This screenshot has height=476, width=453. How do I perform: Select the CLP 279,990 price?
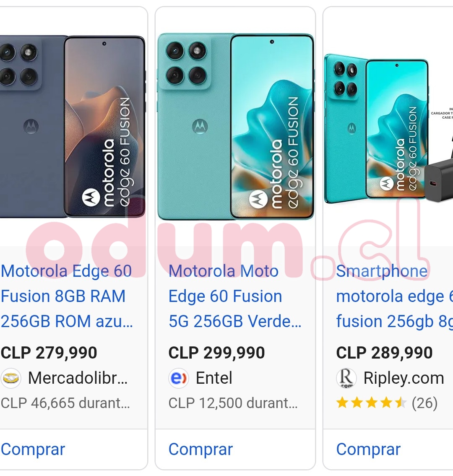pos(49,353)
